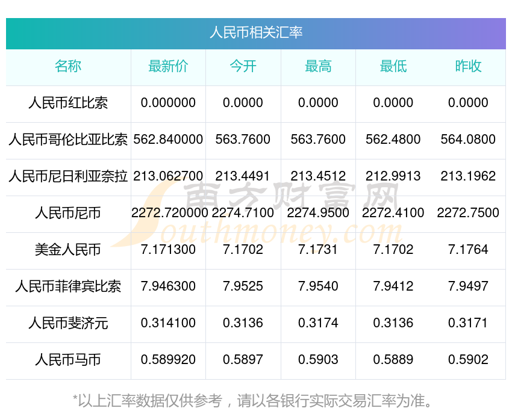The image size is (512, 420).
Task: Click the table title 人民币相关汇率
Action: (256, 32)
